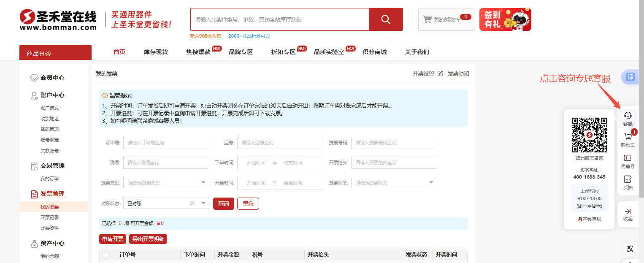Click the 申请开票 button
Screen dimensions: 644x263
tap(113, 239)
